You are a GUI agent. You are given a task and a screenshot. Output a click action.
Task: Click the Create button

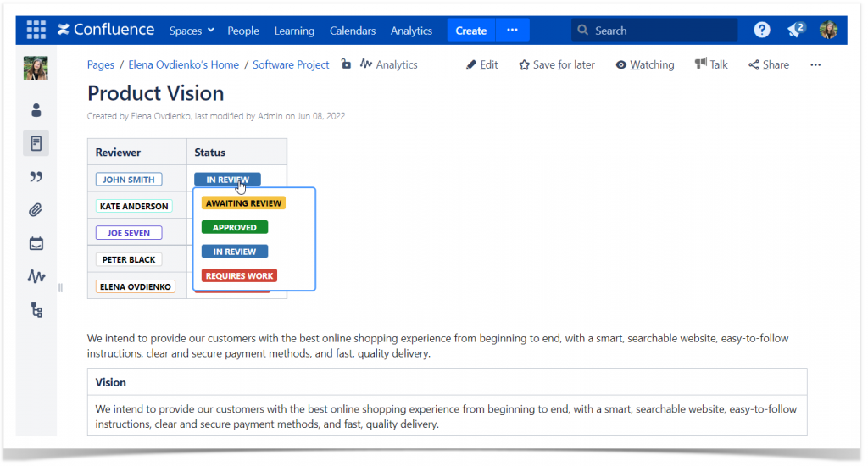pos(471,31)
